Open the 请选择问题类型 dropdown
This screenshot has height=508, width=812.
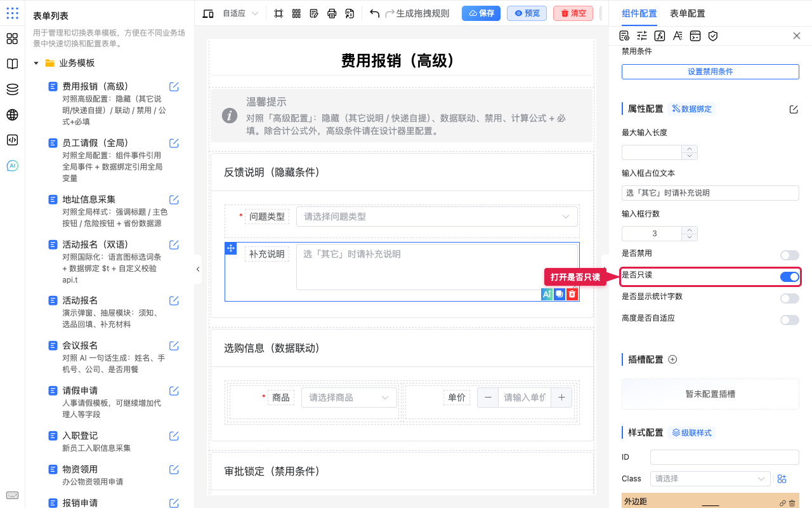point(437,217)
